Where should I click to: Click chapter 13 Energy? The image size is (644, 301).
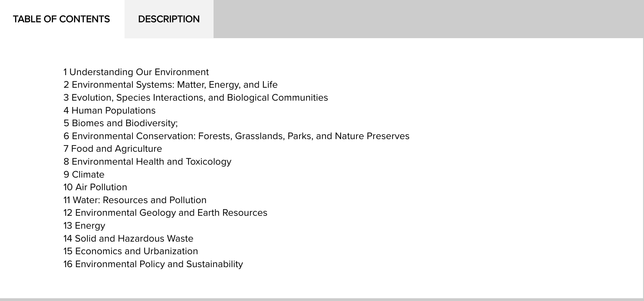coord(84,226)
